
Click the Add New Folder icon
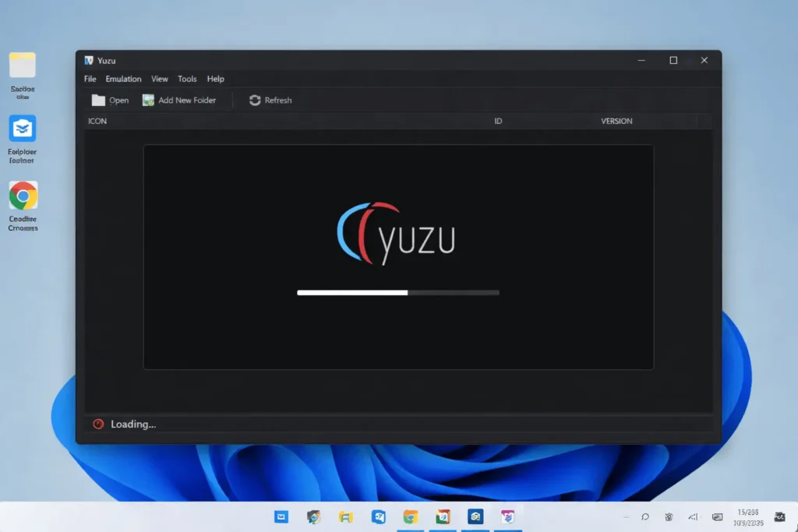pyautogui.click(x=147, y=100)
